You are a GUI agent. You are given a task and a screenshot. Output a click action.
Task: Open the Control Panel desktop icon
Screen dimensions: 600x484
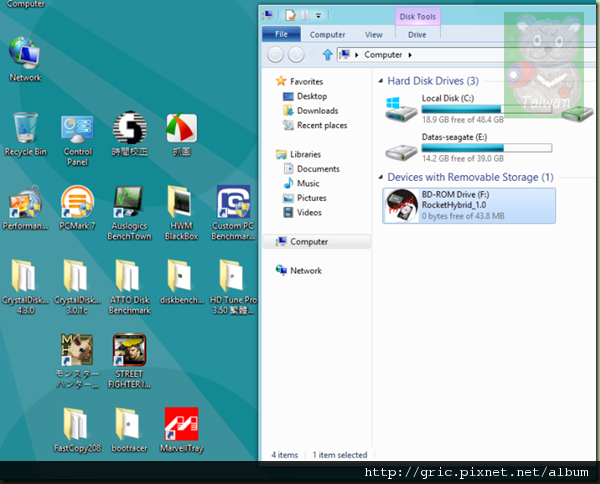tap(78, 129)
